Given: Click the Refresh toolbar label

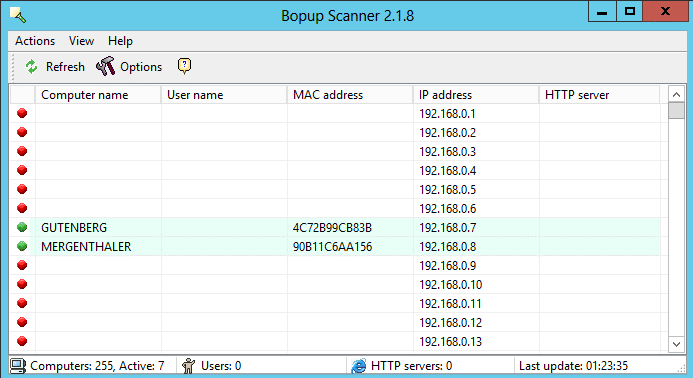Looking at the screenshot, I should 65,67.
